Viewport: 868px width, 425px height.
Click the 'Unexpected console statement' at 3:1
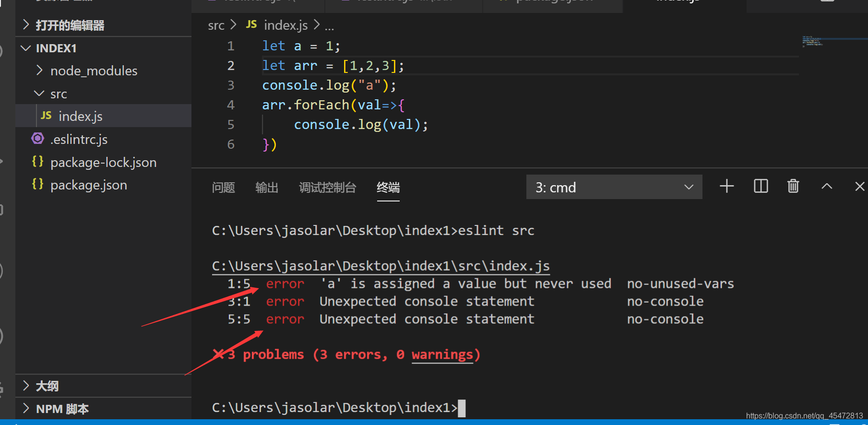click(427, 301)
